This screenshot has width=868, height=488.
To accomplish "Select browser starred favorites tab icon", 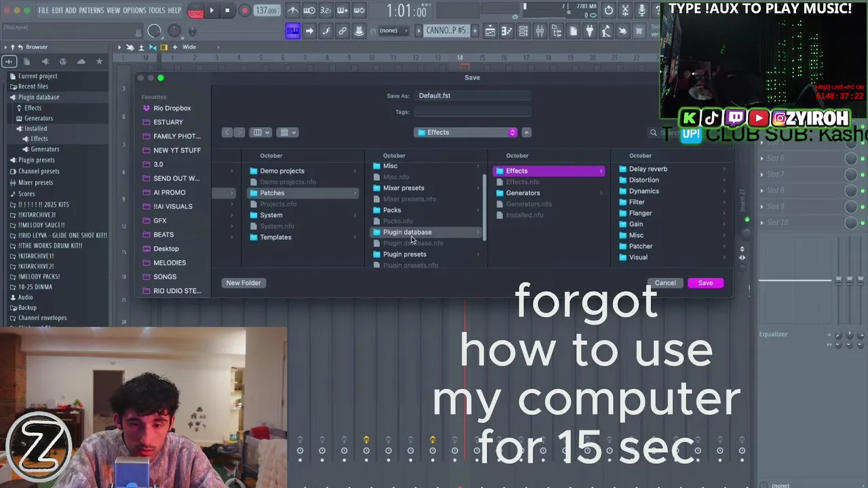I will 99,61.
